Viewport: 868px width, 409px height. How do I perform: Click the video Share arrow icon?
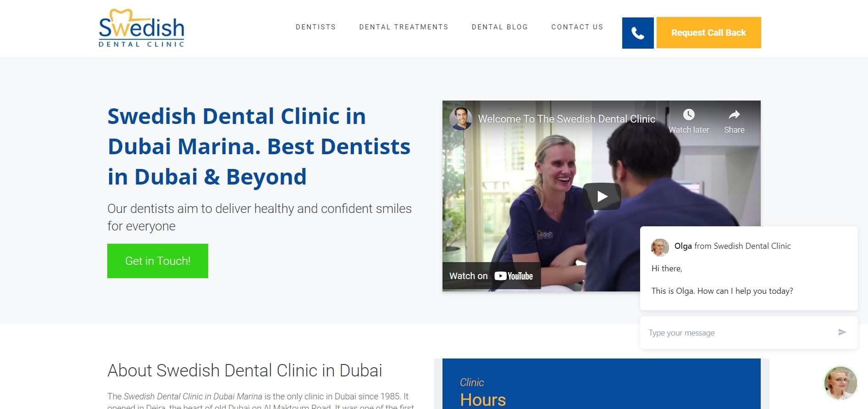[734, 115]
